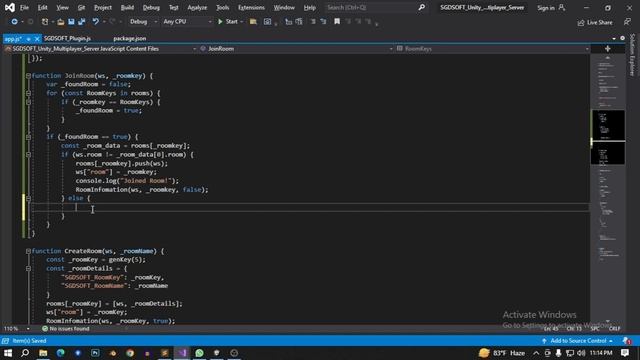Click the CRLF line ending indicator
The height and width of the screenshot is (360, 640).
614,329
